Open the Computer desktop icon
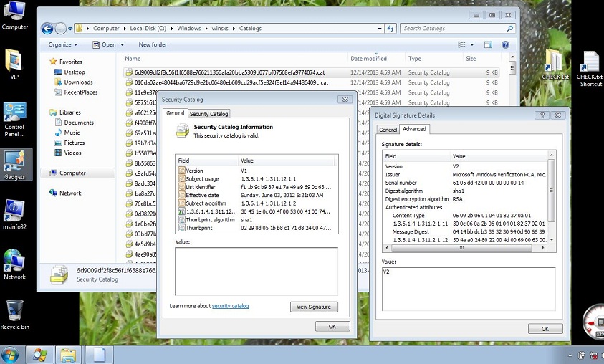 point(14,16)
